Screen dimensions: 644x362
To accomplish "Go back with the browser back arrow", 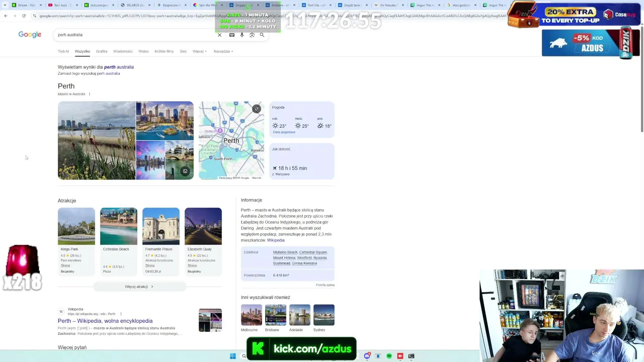I will (x=6, y=16).
